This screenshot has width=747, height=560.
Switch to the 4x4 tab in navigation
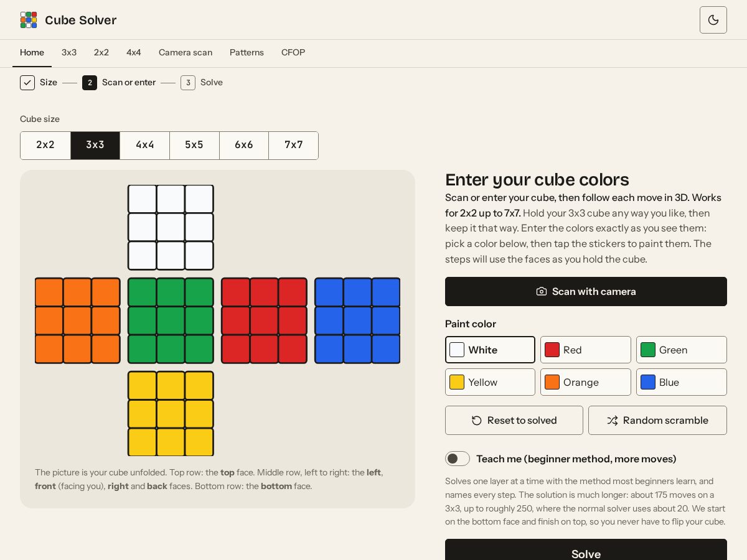coord(134,53)
